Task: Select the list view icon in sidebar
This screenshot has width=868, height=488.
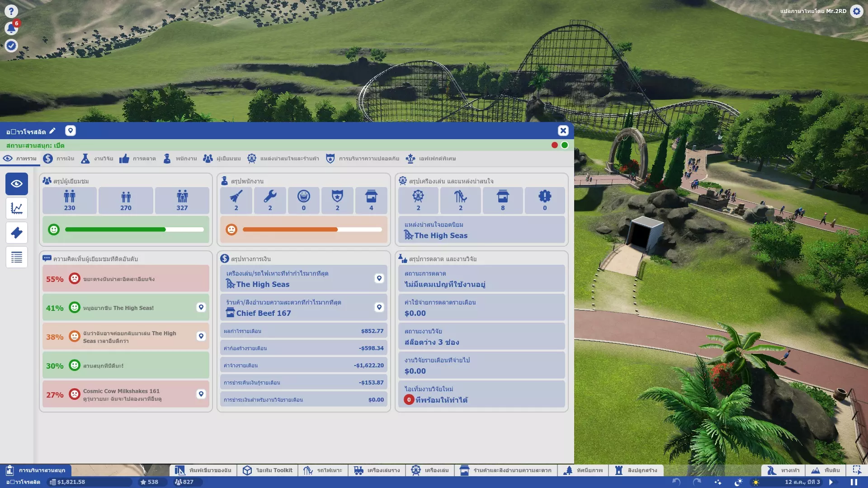Action: (x=17, y=257)
